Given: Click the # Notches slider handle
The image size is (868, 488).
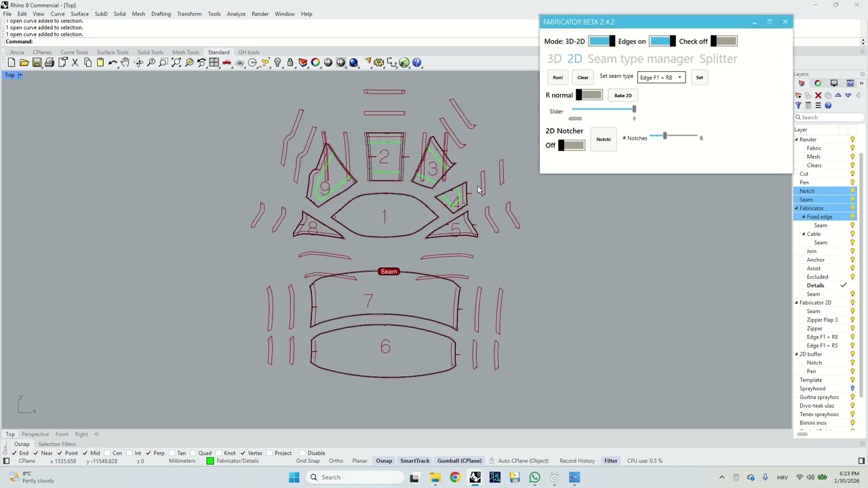Looking at the screenshot, I should tap(665, 136).
